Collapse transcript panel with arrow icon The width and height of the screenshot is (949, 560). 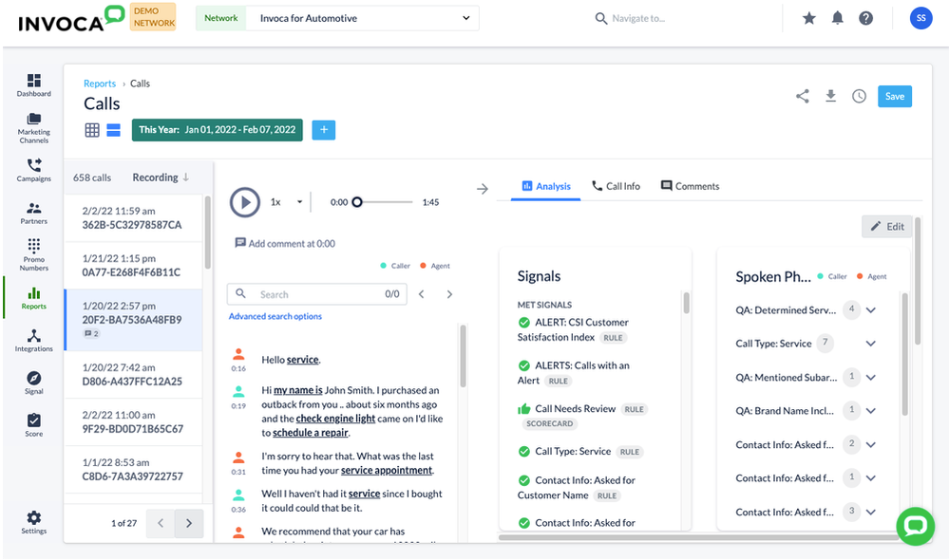click(483, 189)
